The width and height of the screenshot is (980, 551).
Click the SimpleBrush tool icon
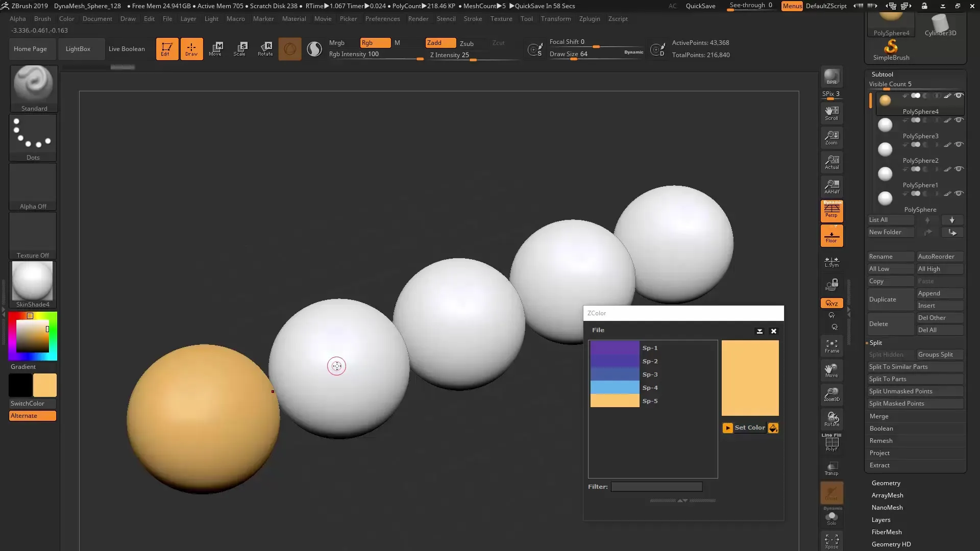point(891,50)
